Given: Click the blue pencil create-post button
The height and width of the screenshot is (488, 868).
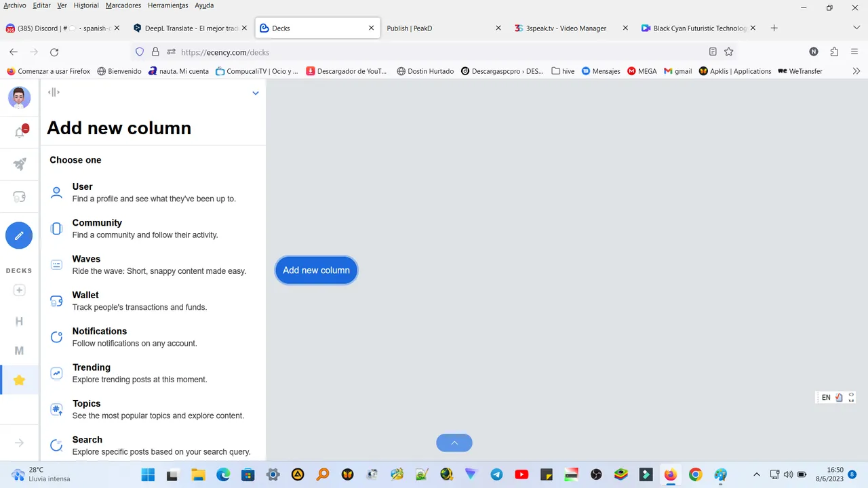Looking at the screenshot, I should [19, 236].
